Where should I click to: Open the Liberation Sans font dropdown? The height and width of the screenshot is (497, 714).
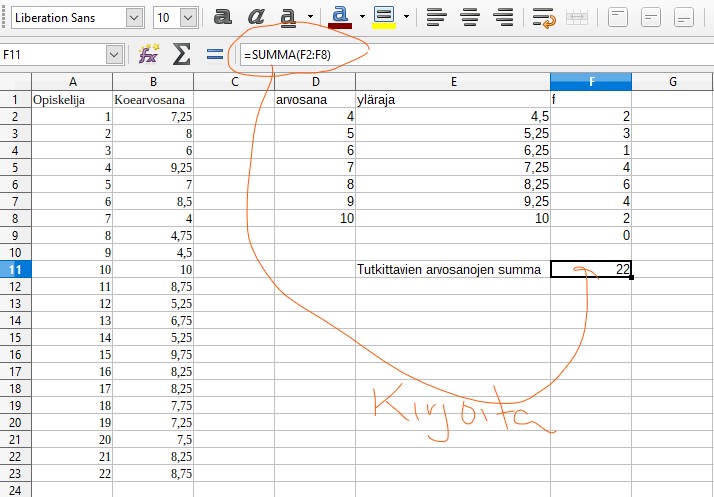134,17
